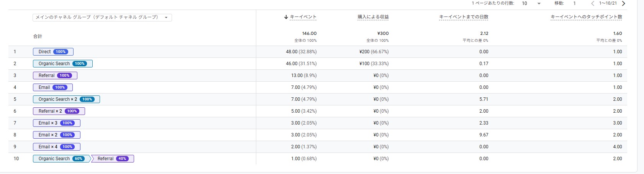The image size is (644, 174).
Task: Select the Organic Search × 2 path chip
Action: 66,99
